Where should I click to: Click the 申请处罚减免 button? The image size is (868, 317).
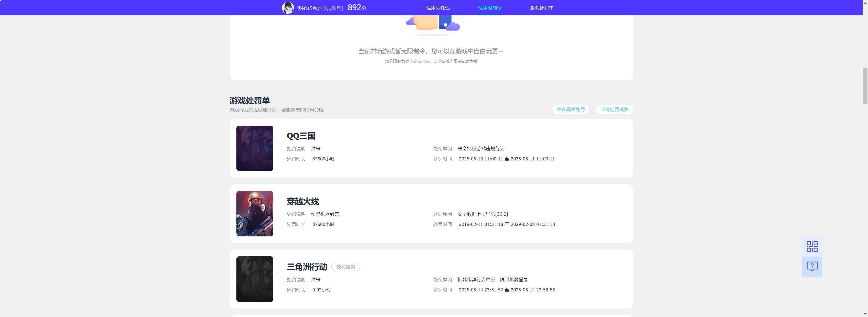pos(614,109)
